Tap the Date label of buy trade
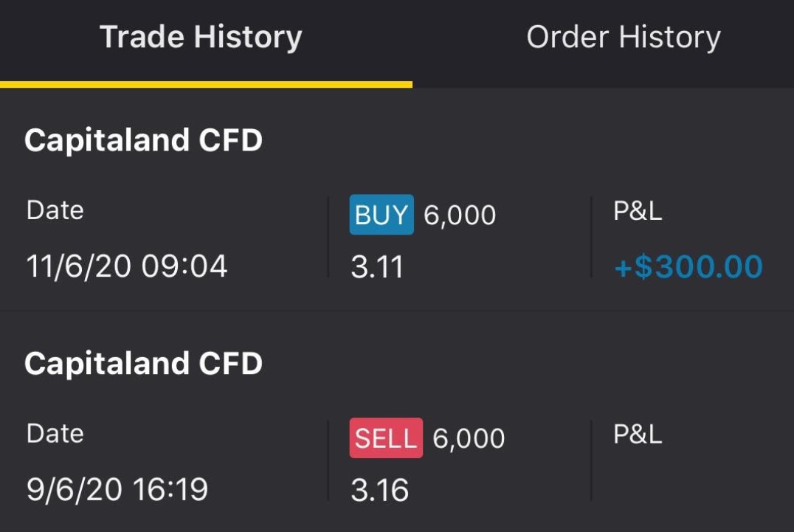Screen dimensions: 794x532 coord(55,211)
